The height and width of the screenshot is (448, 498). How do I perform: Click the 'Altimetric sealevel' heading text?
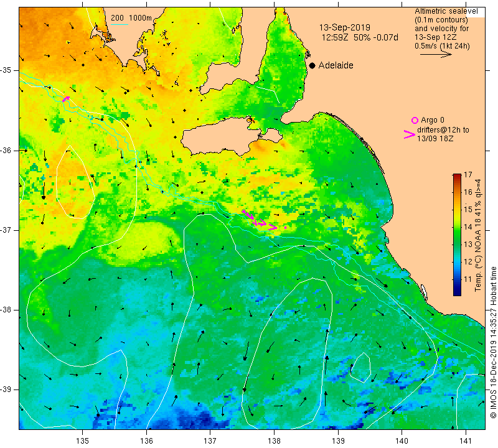446,11
